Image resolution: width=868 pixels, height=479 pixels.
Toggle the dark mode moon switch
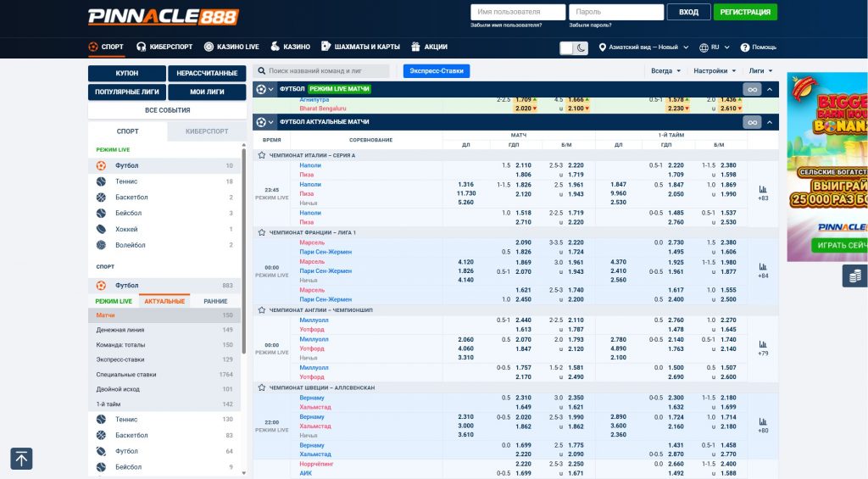[574, 47]
